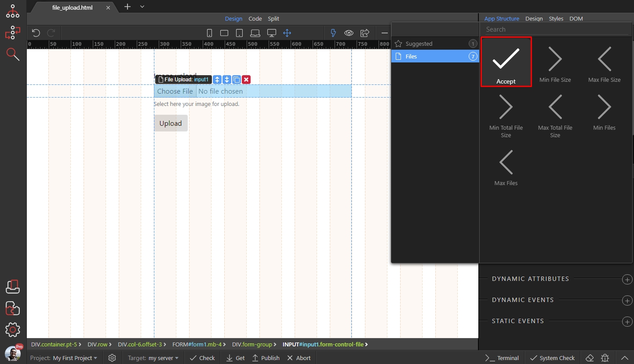Image resolution: width=634 pixels, height=364 pixels.
Task: Select the desktop viewport preview icon
Action: 271,33
